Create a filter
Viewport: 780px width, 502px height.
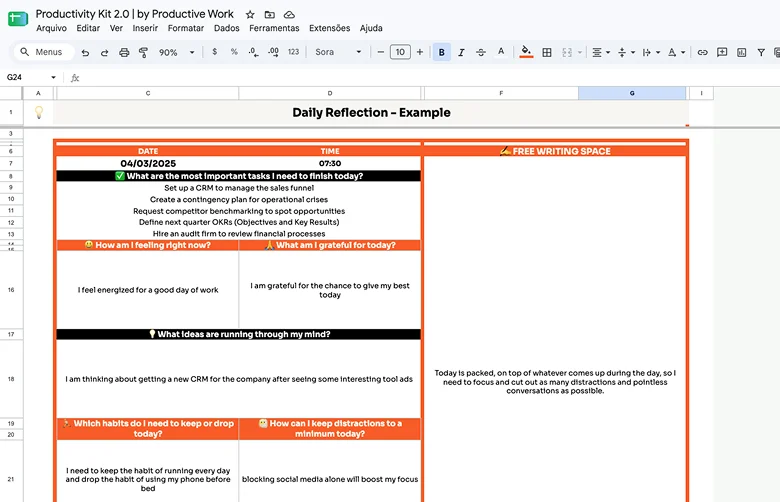point(761,52)
